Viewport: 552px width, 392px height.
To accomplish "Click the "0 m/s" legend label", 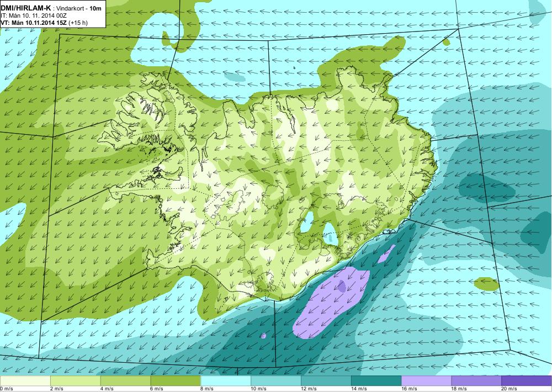I will (6, 389).
